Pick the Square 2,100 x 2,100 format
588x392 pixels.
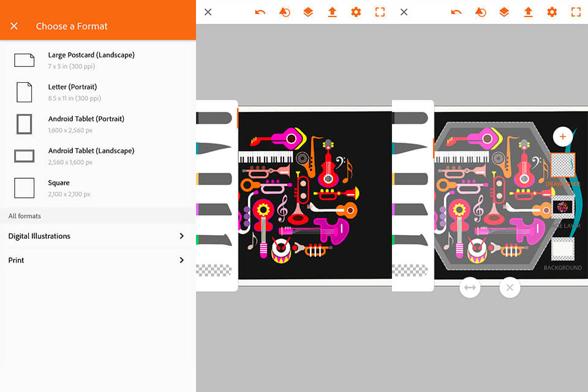[x=98, y=187]
